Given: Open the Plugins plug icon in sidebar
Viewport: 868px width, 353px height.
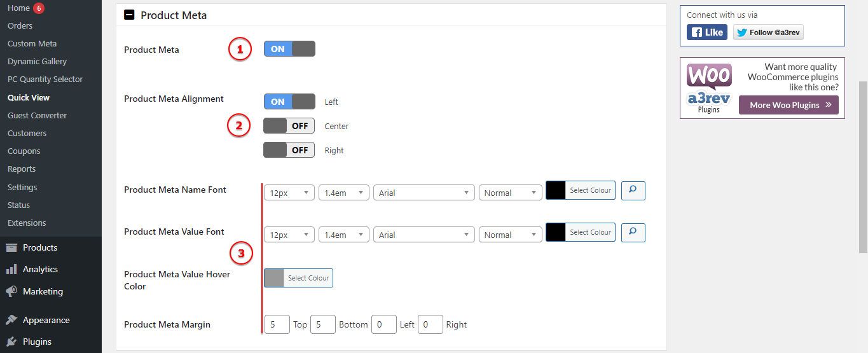Looking at the screenshot, I should (x=11, y=342).
